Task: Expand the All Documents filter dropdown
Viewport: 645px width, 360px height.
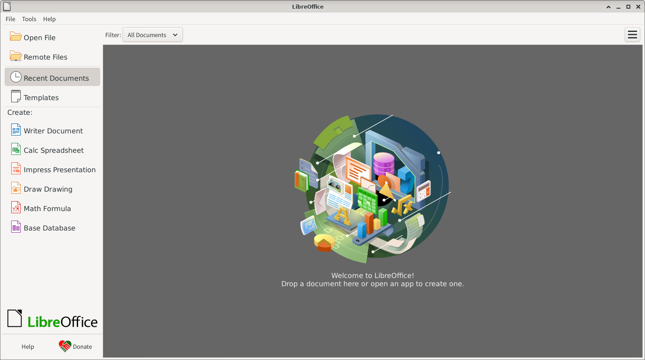Action: [x=152, y=35]
